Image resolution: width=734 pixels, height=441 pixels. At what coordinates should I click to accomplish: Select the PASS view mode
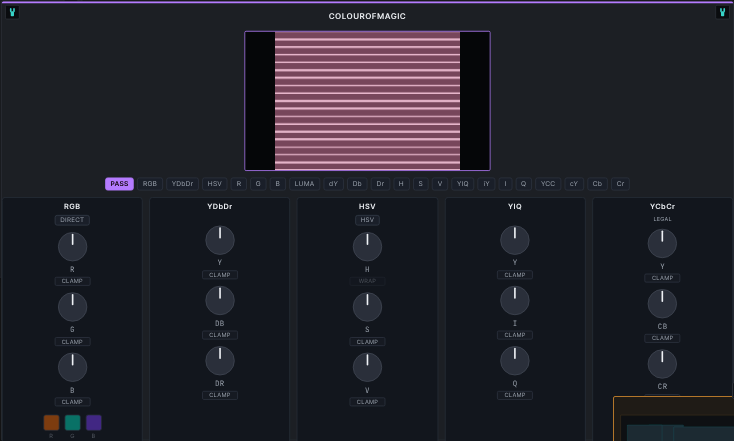pos(119,184)
